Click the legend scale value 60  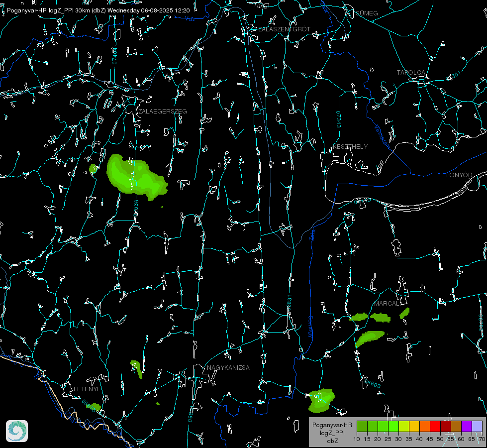coord(461,439)
